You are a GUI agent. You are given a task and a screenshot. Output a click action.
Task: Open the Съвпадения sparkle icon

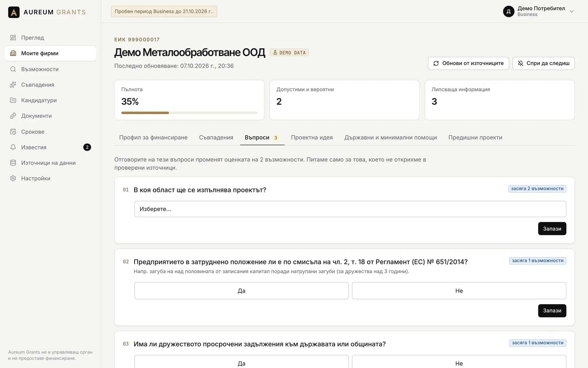13,85
